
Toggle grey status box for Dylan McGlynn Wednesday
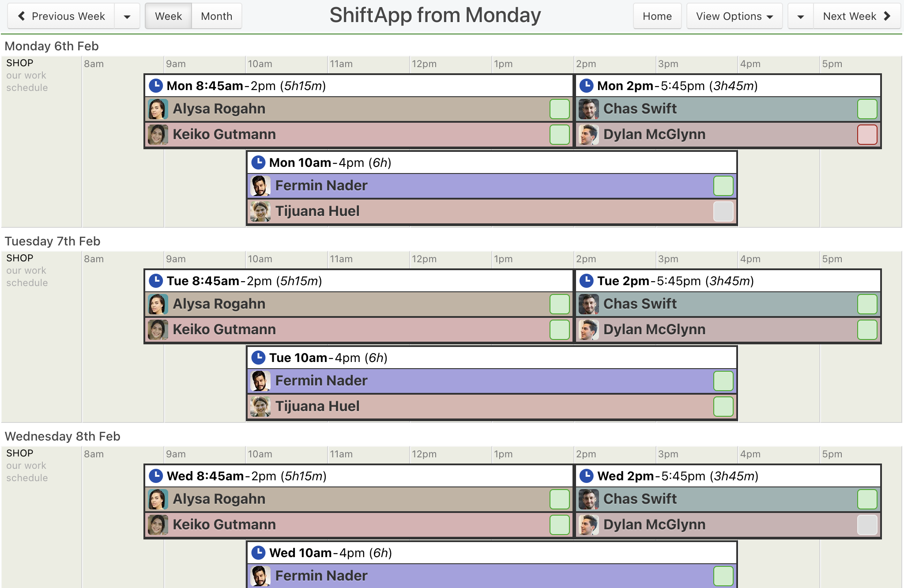[867, 525]
